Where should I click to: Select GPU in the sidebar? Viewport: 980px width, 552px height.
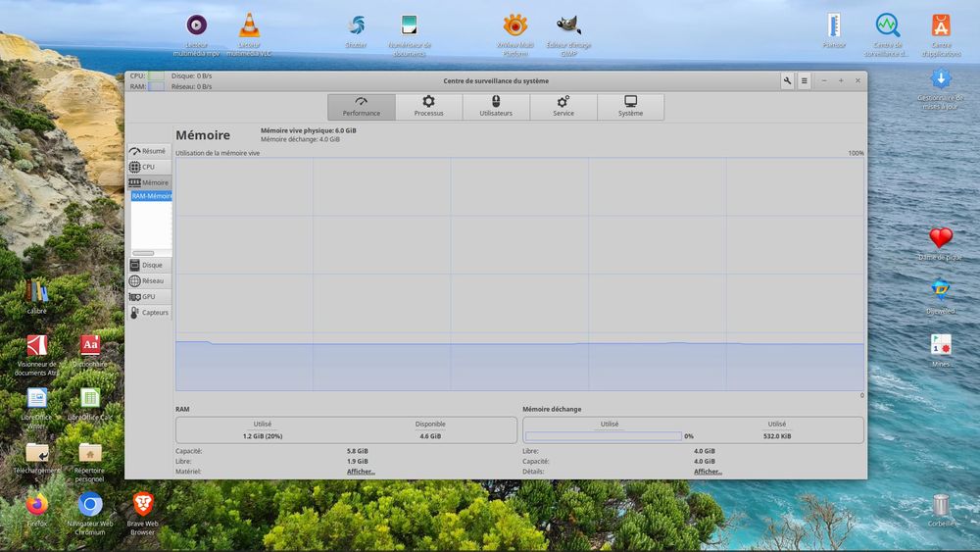click(149, 296)
